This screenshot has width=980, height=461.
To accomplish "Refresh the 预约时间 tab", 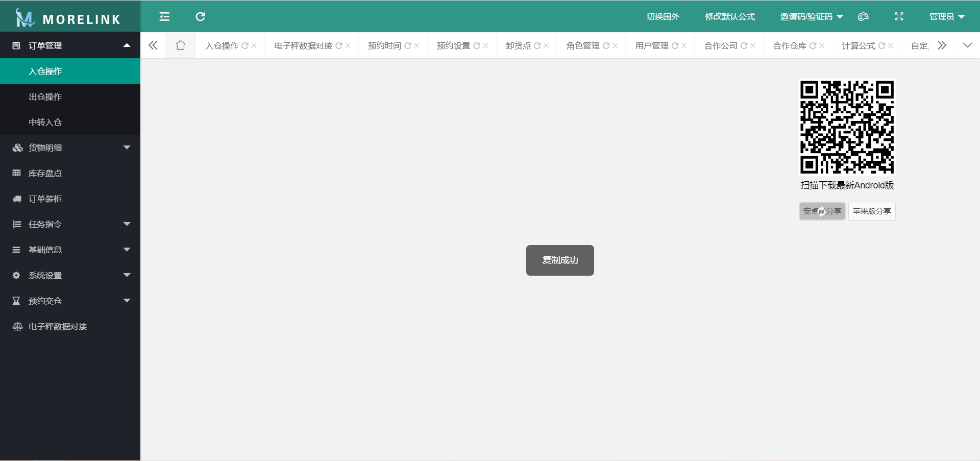I will tap(408, 46).
